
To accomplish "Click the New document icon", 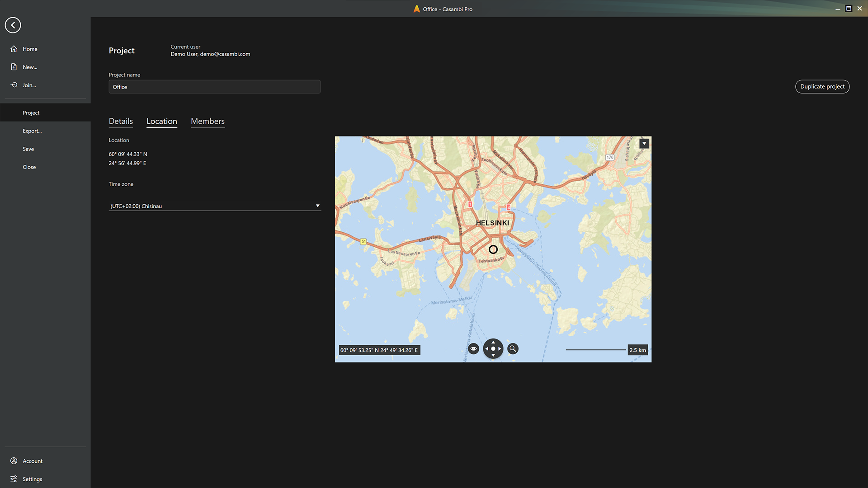I will click(14, 67).
